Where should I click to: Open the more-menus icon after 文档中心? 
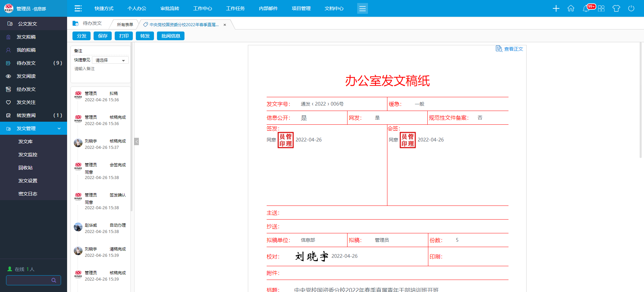tap(362, 8)
